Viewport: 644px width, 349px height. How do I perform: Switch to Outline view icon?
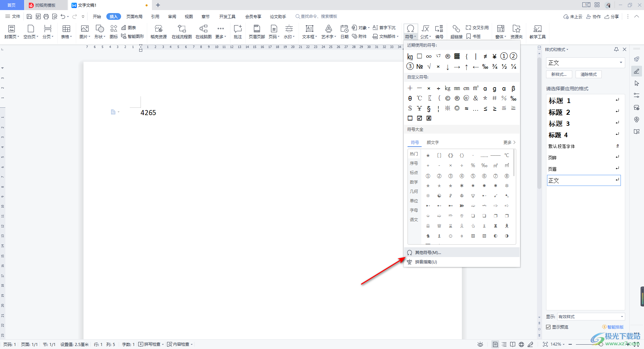point(504,344)
